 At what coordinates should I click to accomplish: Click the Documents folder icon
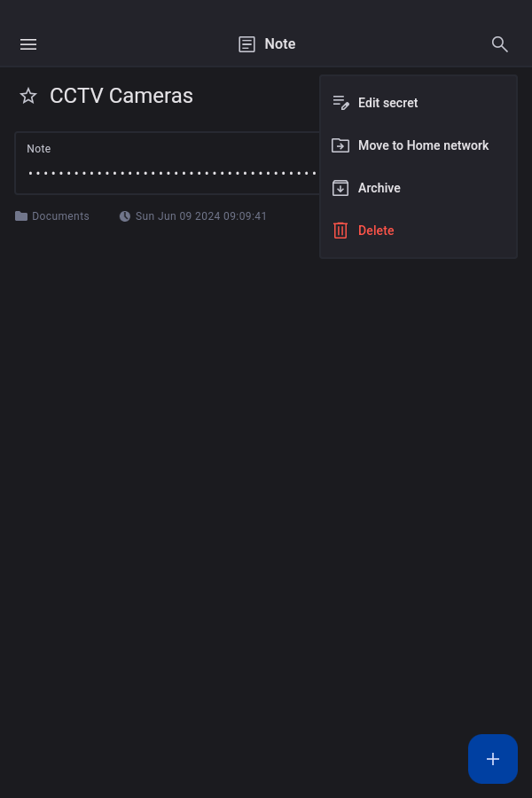pyautogui.click(x=21, y=216)
